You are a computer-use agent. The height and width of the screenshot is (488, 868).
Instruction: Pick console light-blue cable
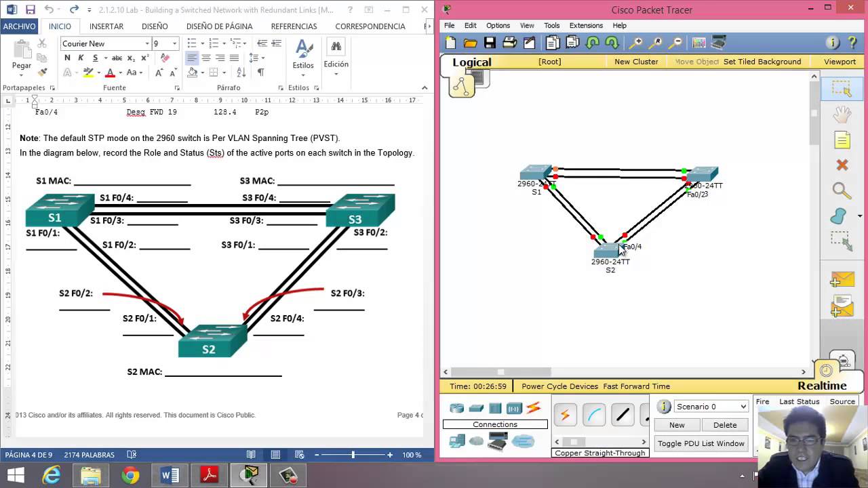pos(593,415)
